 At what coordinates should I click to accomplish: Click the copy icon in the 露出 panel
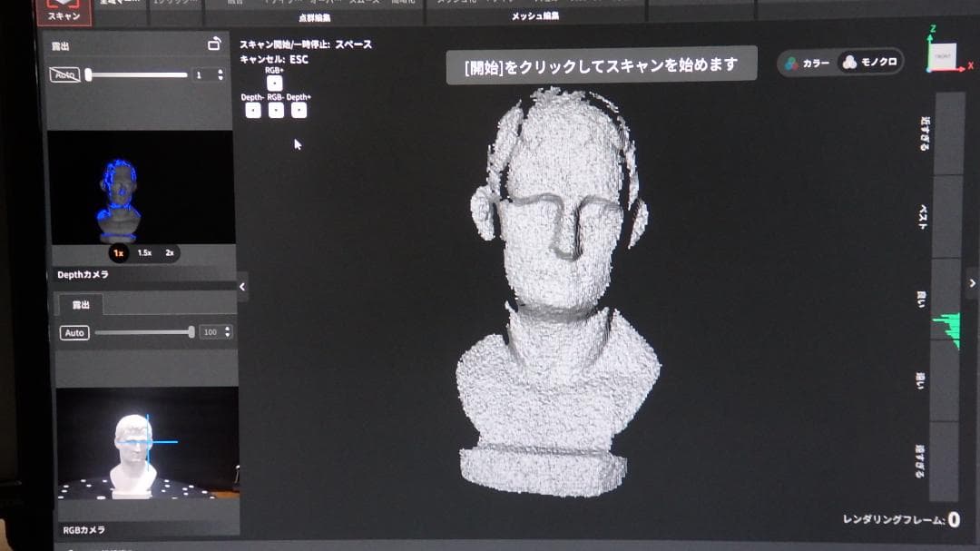pyautogui.click(x=215, y=43)
